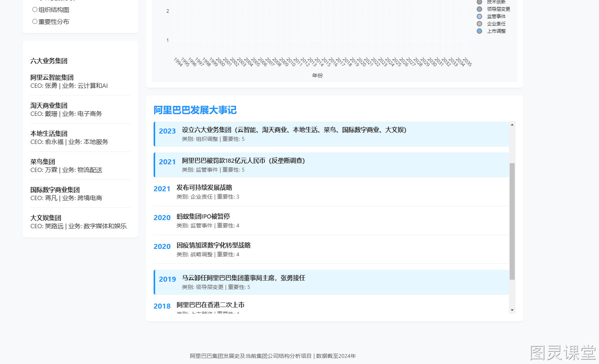Open the 因疫情加速数字化转型战略 event title
599x364 pixels.
click(214, 245)
